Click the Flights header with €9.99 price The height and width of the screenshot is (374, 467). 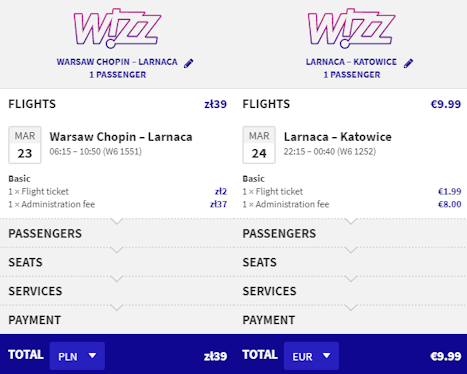point(352,104)
